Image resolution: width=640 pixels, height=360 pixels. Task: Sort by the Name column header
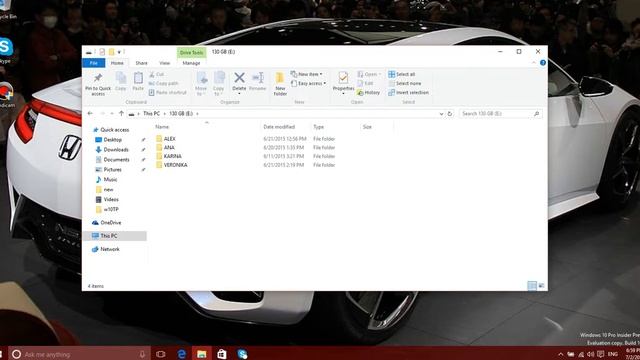(162, 127)
